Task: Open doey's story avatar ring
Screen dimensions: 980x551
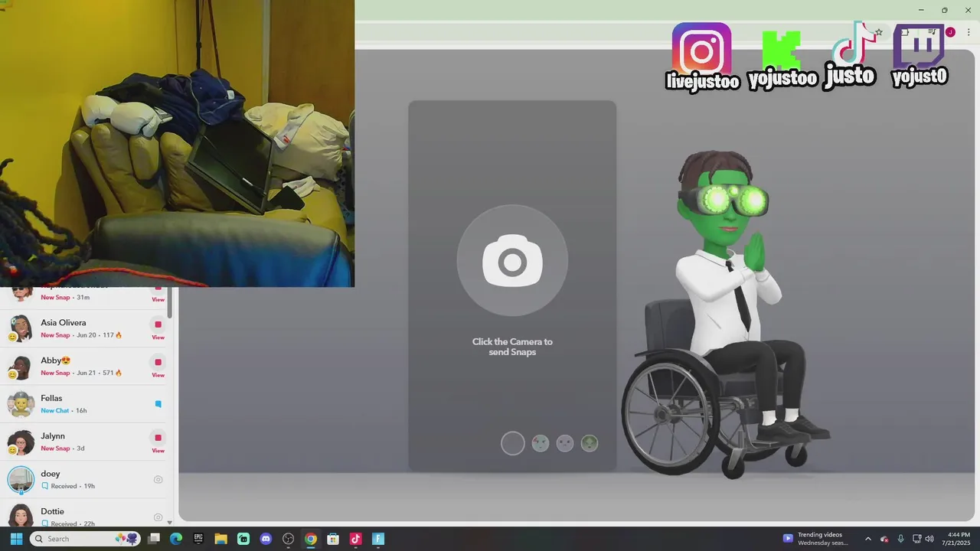Action: click(x=21, y=480)
